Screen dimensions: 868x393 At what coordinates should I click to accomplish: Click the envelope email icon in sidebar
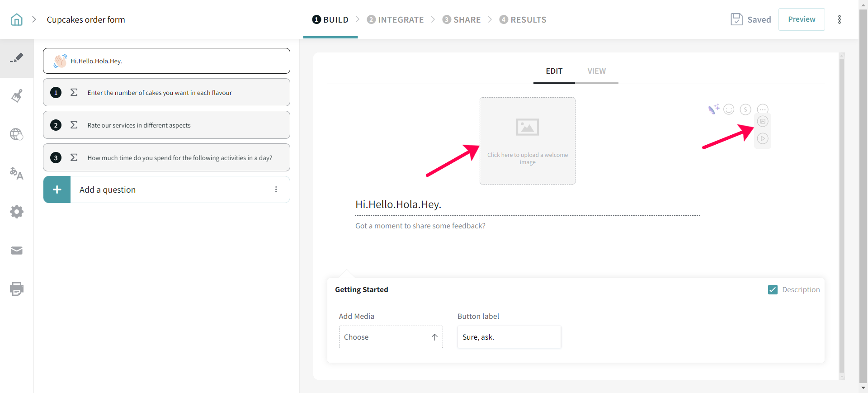coord(17,251)
